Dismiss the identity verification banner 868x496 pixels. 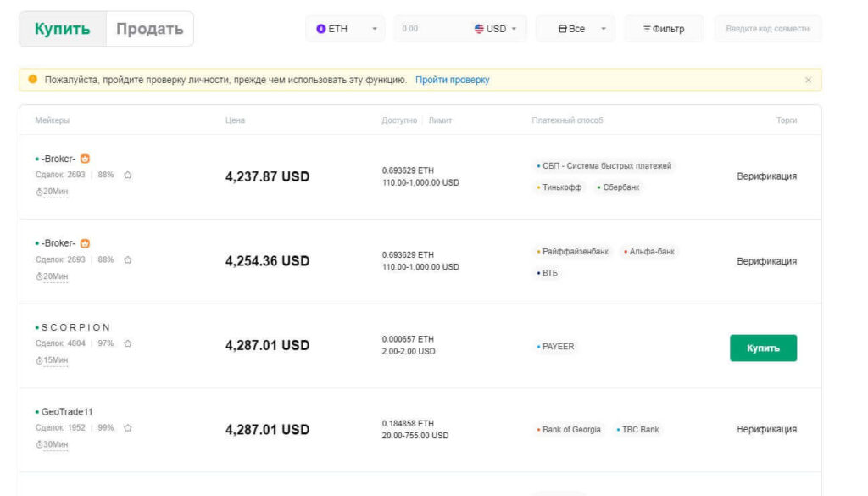(x=808, y=80)
